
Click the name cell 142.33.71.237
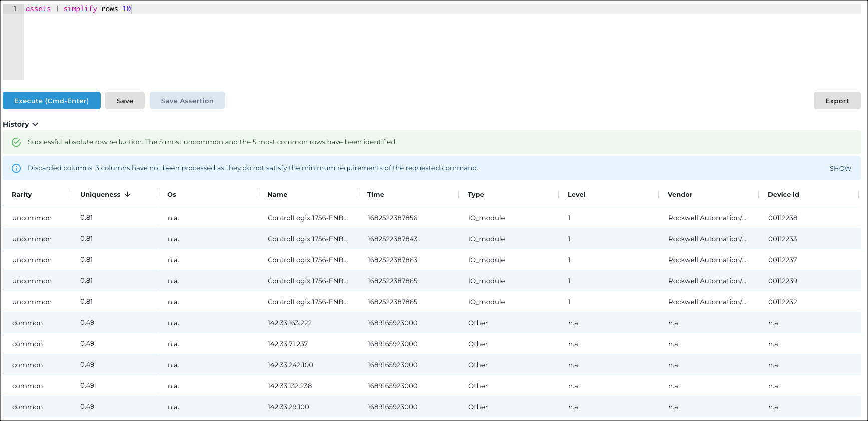288,344
